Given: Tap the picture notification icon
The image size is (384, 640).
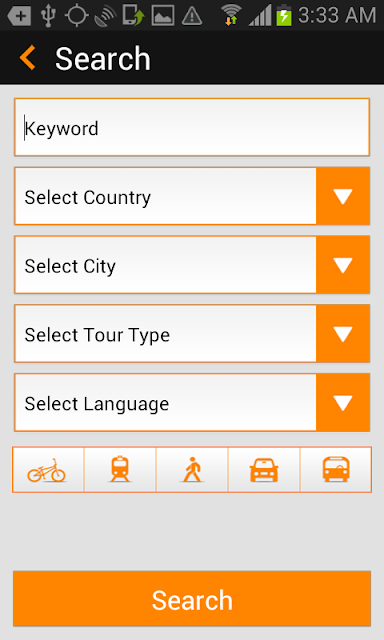Looking at the screenshot, I should (163, 16).
